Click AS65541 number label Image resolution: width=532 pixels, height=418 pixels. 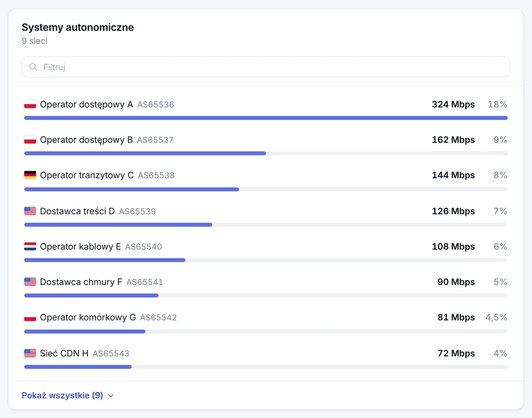click(x=145, y=282)
